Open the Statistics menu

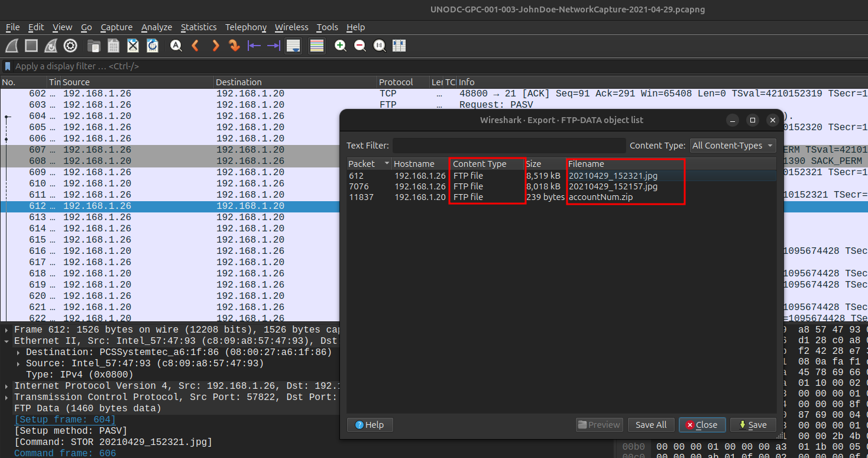pos(199,27)
